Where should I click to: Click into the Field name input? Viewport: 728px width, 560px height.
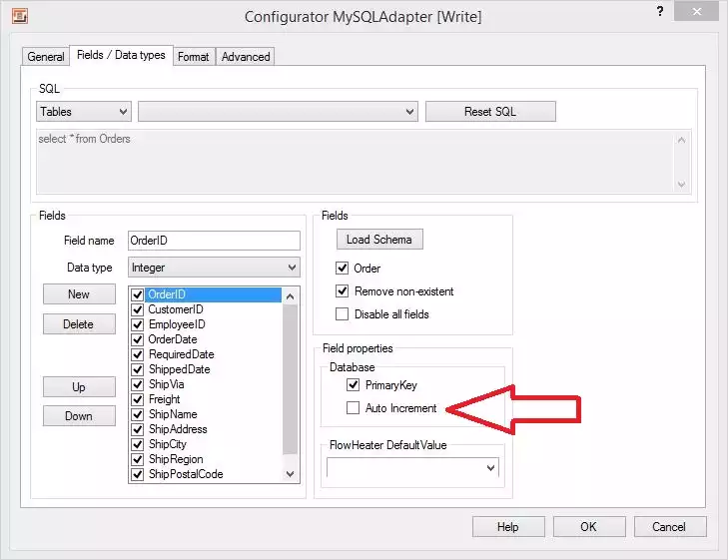tap(214, 241)
